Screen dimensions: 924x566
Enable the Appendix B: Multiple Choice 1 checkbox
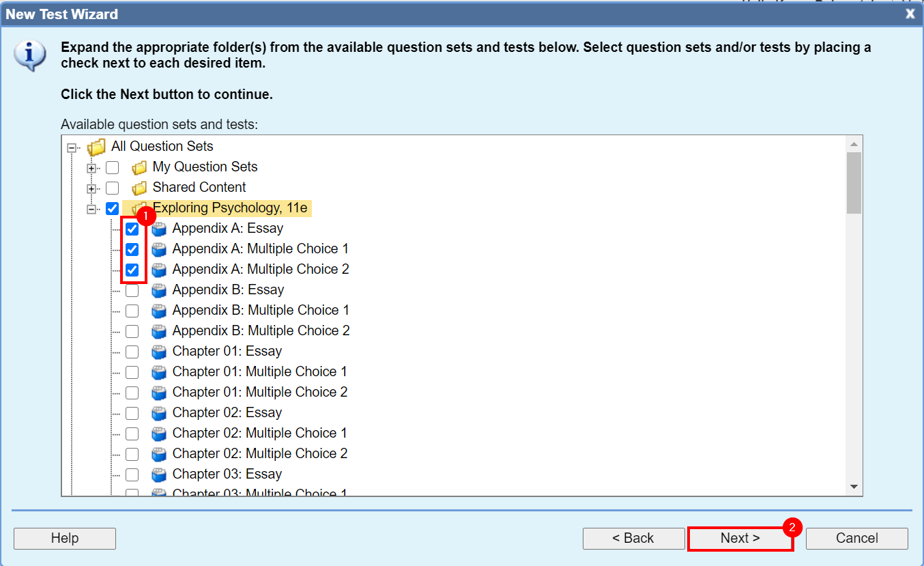[131, 311]
